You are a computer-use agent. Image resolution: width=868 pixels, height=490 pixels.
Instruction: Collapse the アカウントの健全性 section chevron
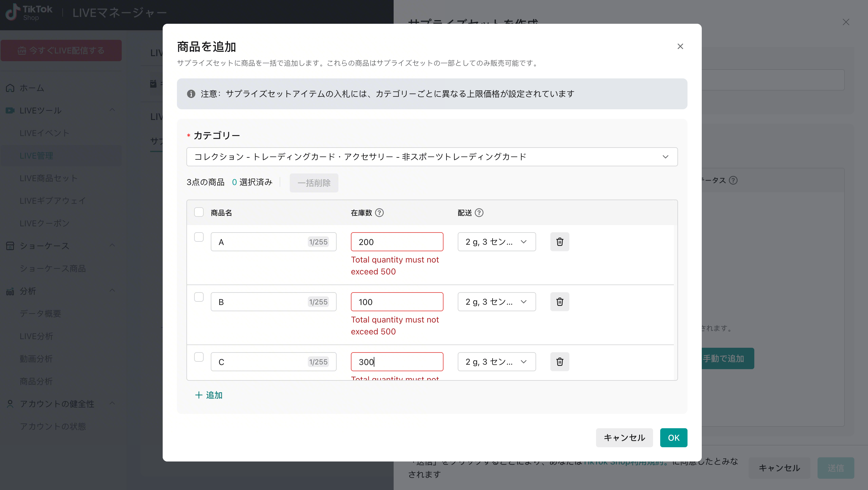coord(113,403)
